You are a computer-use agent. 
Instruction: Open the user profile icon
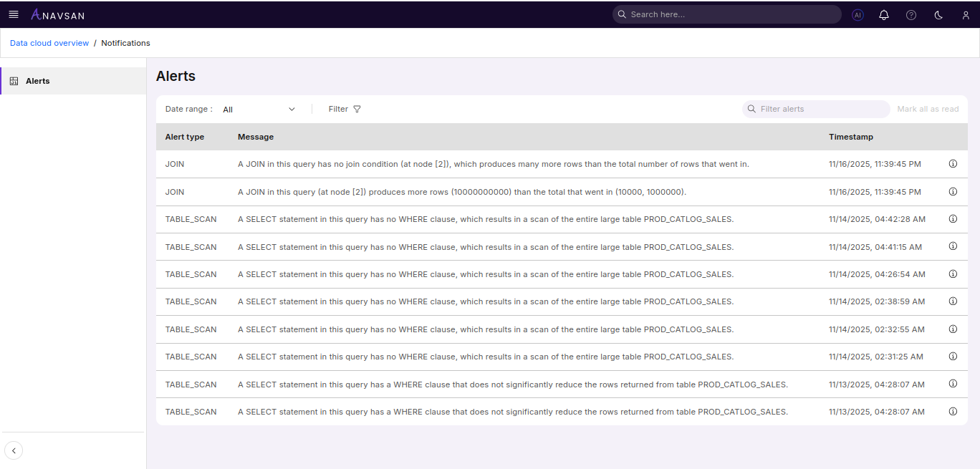965,14
